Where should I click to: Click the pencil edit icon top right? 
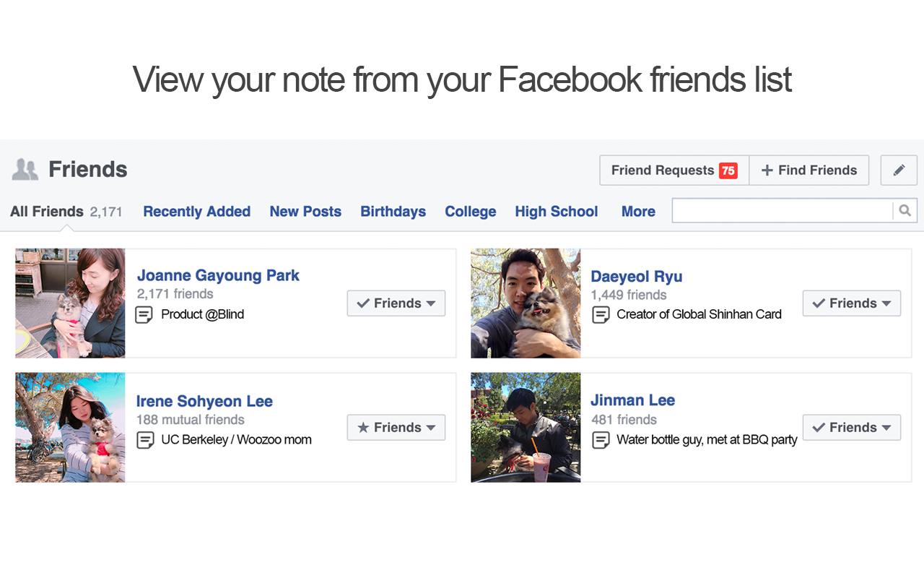point(898,170)
